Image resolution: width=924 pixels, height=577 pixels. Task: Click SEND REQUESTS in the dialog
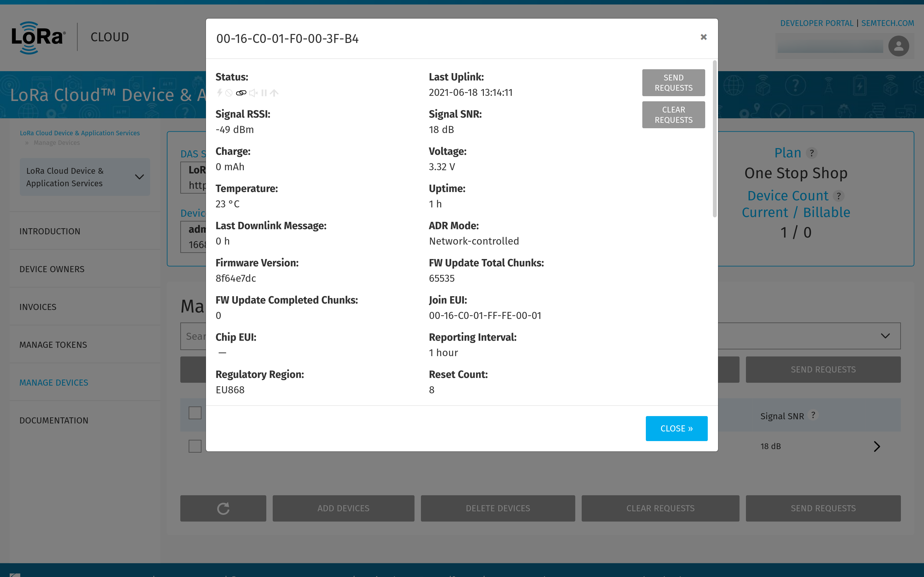click(673, 82)
